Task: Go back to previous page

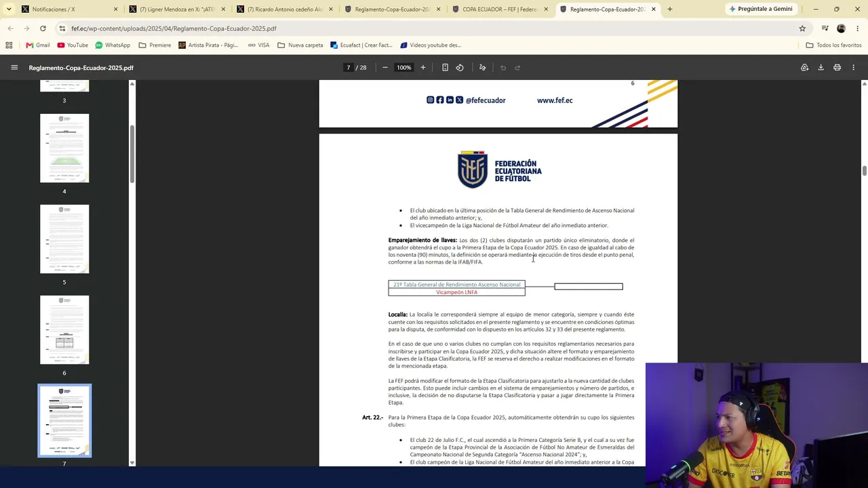Action: 10,28
